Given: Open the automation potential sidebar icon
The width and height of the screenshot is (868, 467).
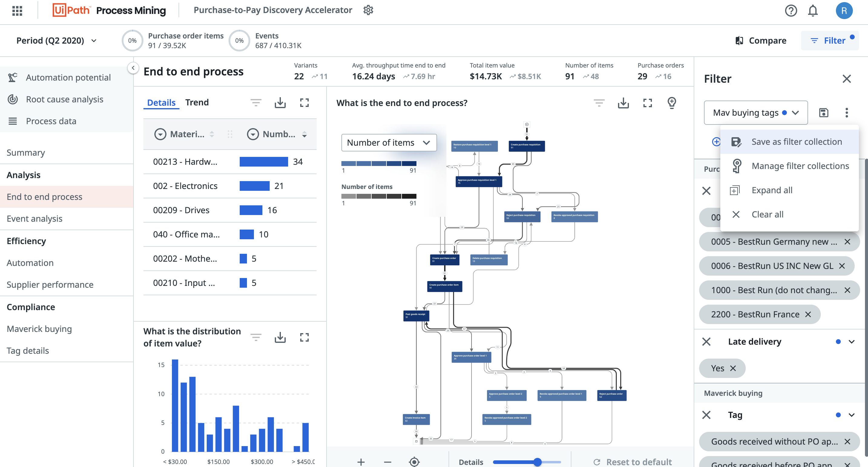Looking at the screenshot, I should pos(12,77).
